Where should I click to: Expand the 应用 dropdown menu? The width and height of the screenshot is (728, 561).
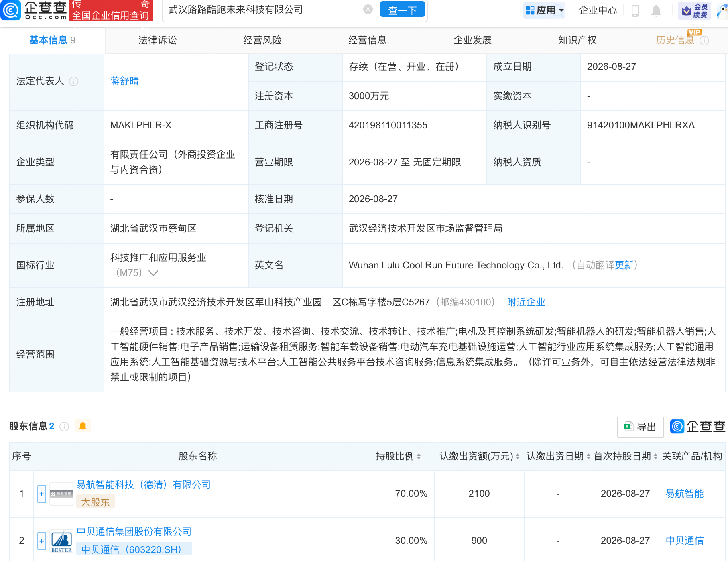click(x=545, y=10)
